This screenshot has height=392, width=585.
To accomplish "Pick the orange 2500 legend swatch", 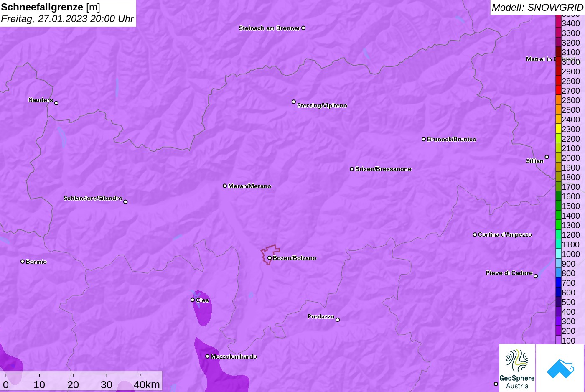I will (x=558, y=109).
